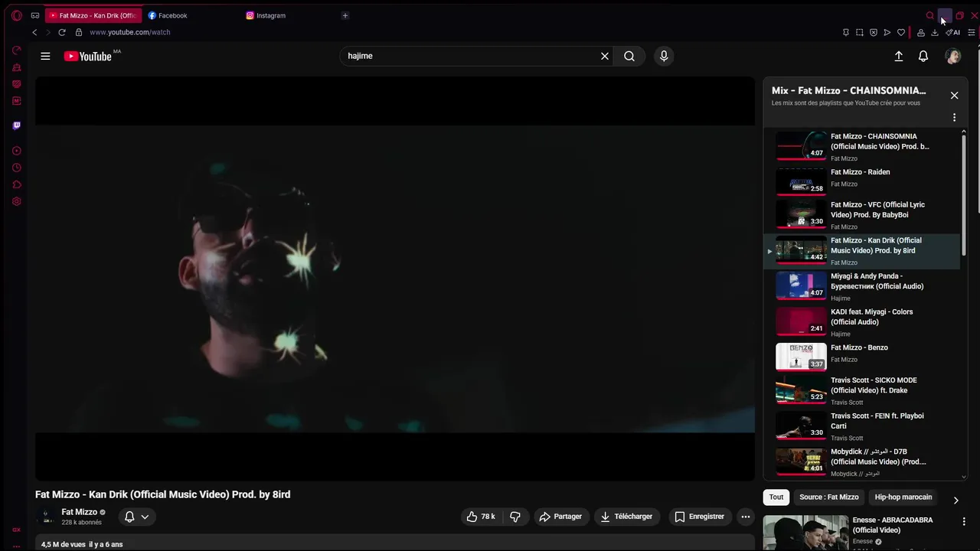This screenshot has width=980, height=551.
Task: Dislike the Kan Drik video
Action: tap(515, 517)
